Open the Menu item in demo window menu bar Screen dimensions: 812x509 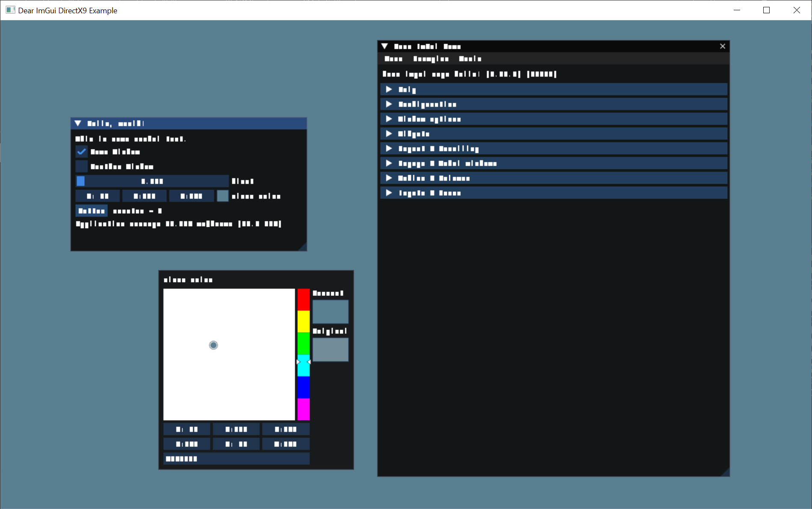pyautogui.click(x=393, y=59)
